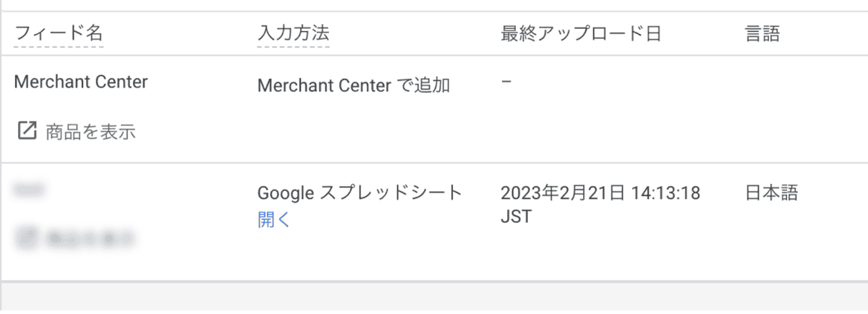The height and width of the screenshot is (314, 868).
Task: Click the dash in the Merchant Center upload date cell
Action: [506, 81]
